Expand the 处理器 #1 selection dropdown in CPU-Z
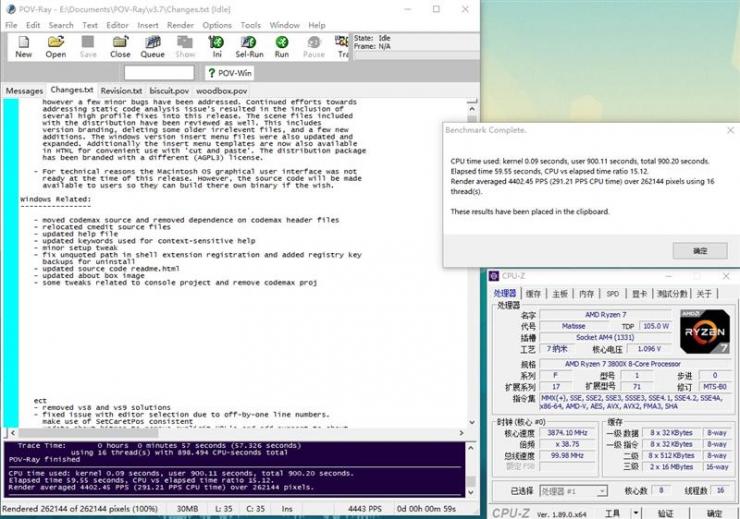This screenshot has height=519, width=740. tap(602, 492)
